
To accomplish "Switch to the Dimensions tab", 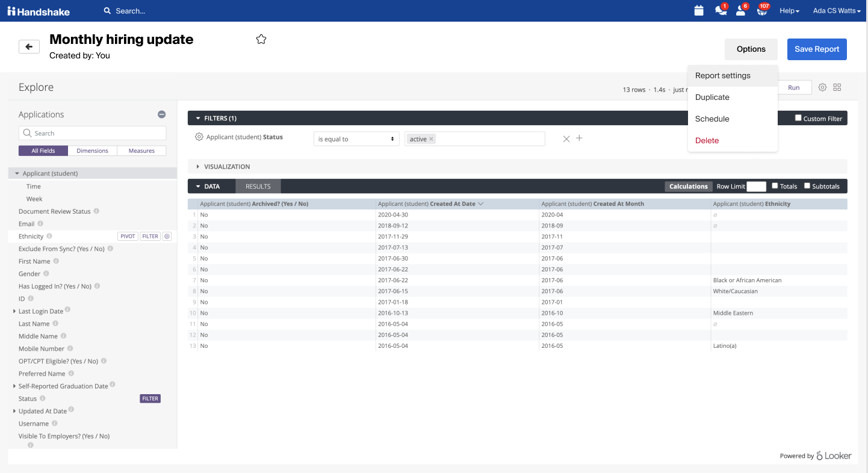I will 93,151.
